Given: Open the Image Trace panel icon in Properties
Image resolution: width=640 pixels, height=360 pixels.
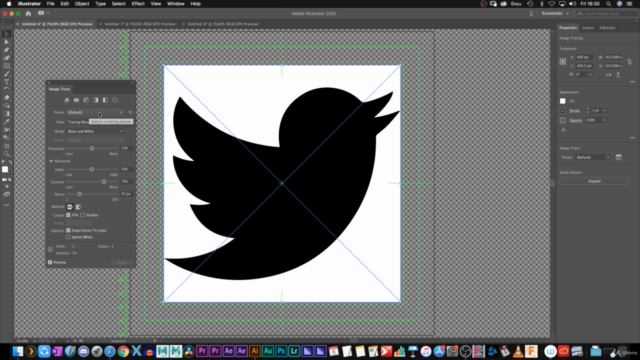Looking at the screenshot, I should [x=619, y=157].
